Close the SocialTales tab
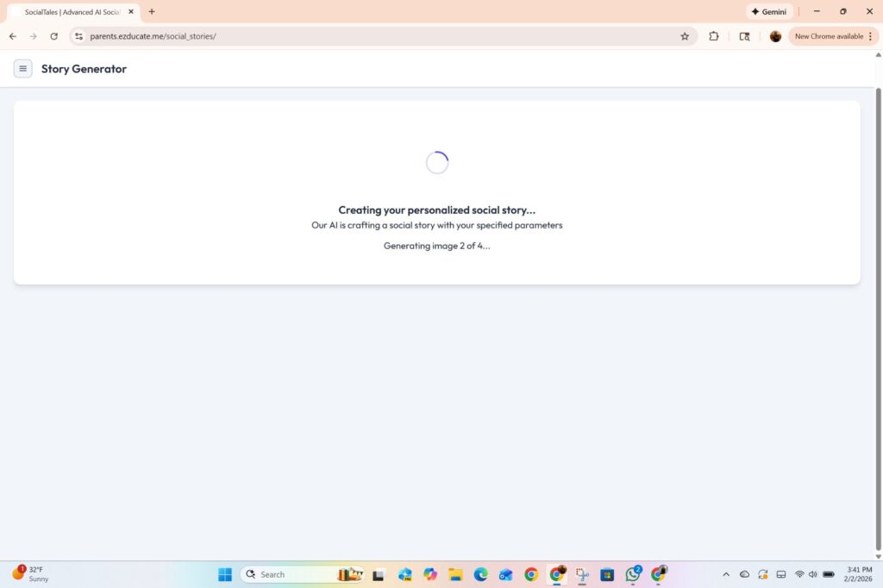Screen dimensions: 883x588 [131, 12]
